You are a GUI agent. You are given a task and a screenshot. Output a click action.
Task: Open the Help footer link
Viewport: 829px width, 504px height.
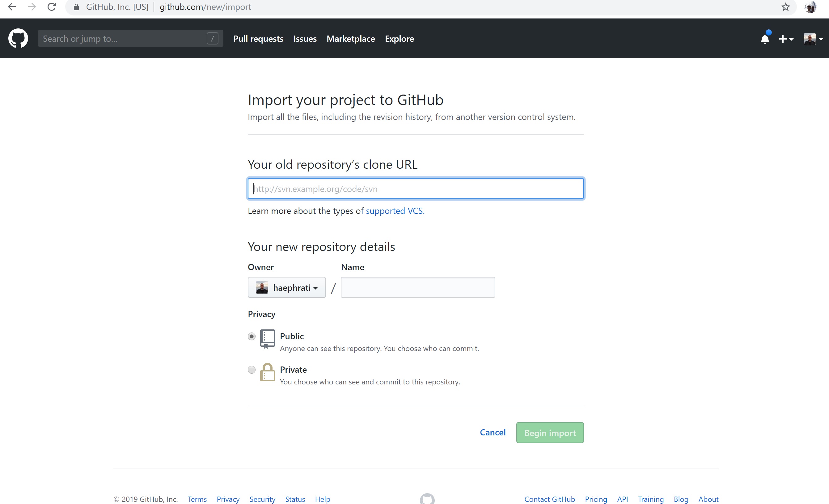pos(322,499)
